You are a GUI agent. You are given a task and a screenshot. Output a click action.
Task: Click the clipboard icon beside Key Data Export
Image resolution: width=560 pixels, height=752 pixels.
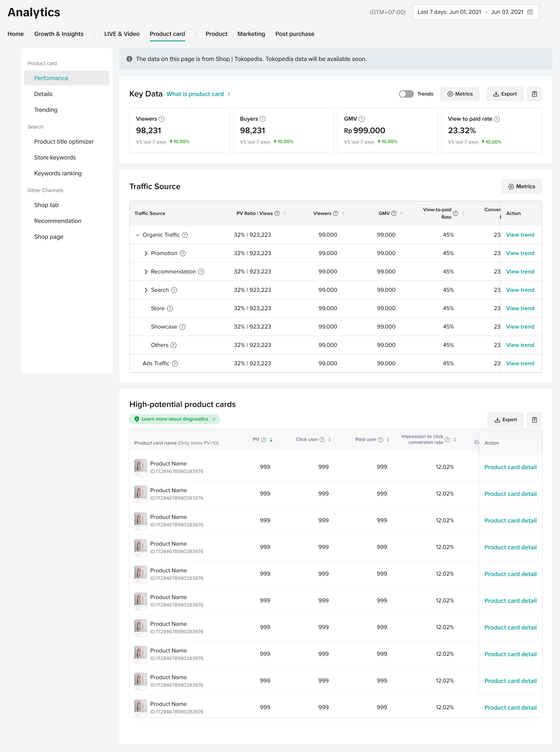(x=534, y=94)
